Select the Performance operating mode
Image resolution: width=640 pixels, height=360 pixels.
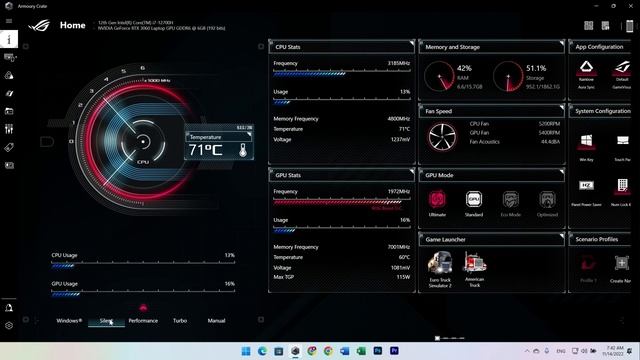pyautogui.click(x=143, y=321)
